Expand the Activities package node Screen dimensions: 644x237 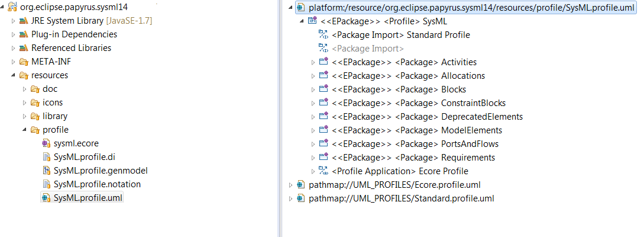[313, 62]
